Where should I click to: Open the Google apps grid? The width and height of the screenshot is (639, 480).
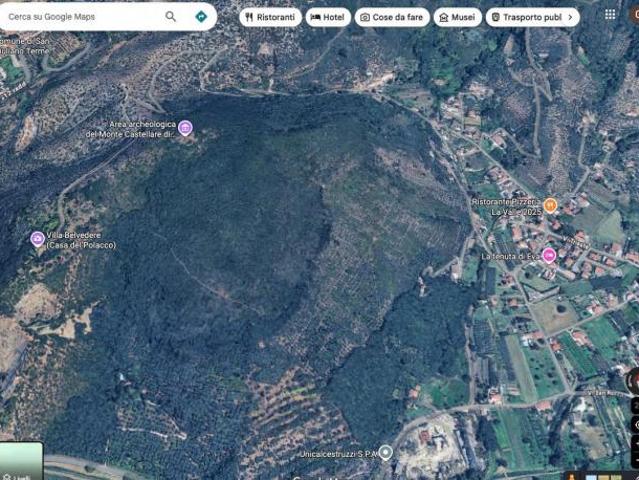click(x=610, y=15)
